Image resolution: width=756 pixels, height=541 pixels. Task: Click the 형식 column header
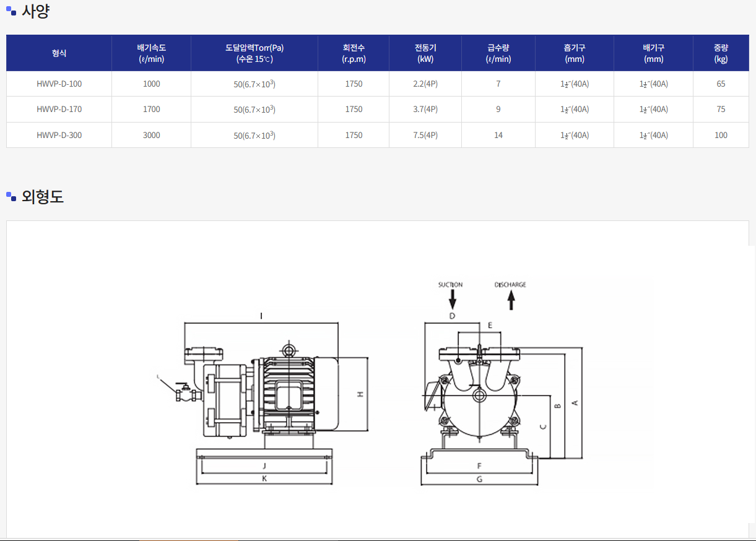(59, 53)
